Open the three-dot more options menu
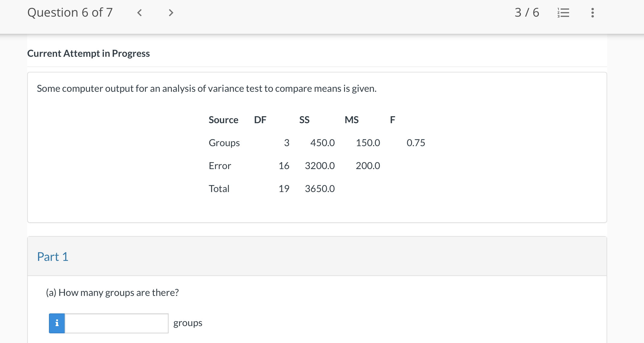The height and width of the screenshot is (343, 644). tap(592, 13)
